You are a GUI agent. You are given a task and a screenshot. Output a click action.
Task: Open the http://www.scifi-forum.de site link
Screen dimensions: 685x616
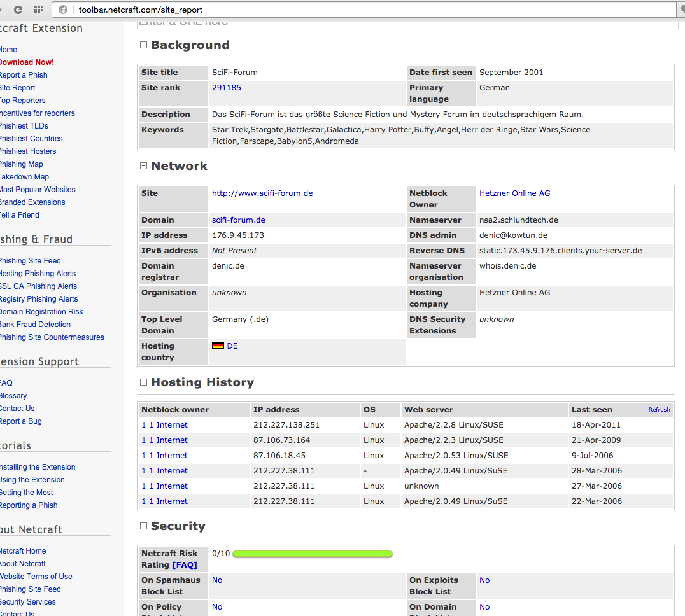(262, 193)
